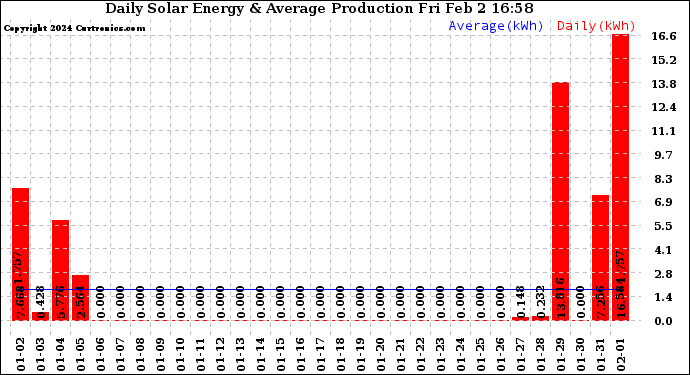Click the x-axis date label 01-08

click(141, 355)
